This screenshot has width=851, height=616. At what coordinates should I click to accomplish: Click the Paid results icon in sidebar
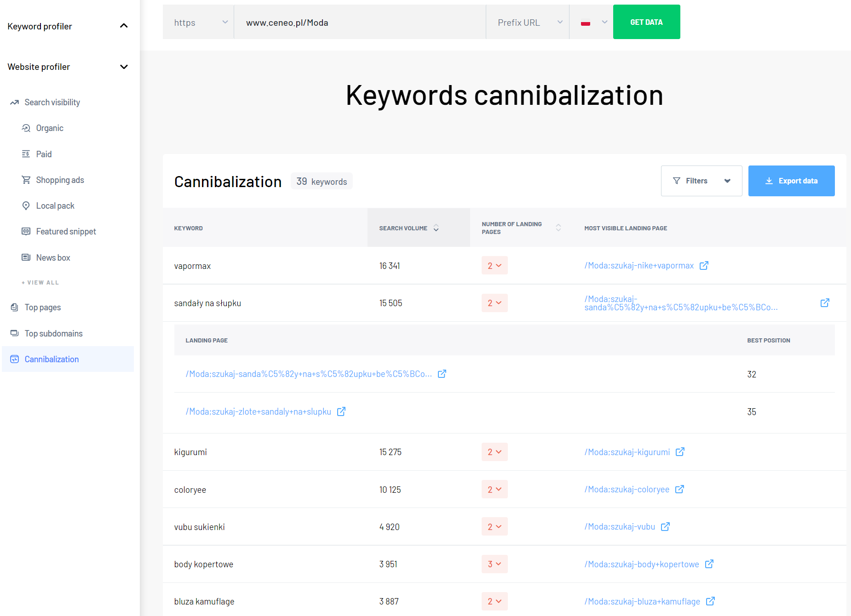click(x=27, y=154)
